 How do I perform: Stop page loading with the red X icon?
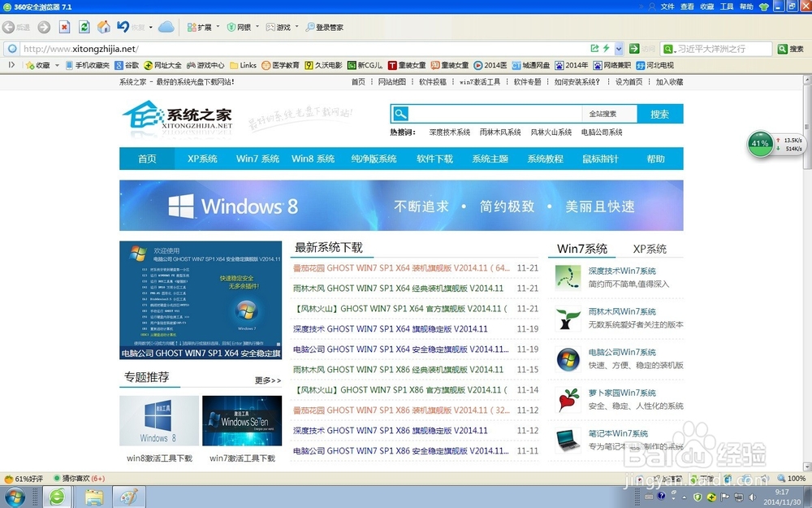64,27
